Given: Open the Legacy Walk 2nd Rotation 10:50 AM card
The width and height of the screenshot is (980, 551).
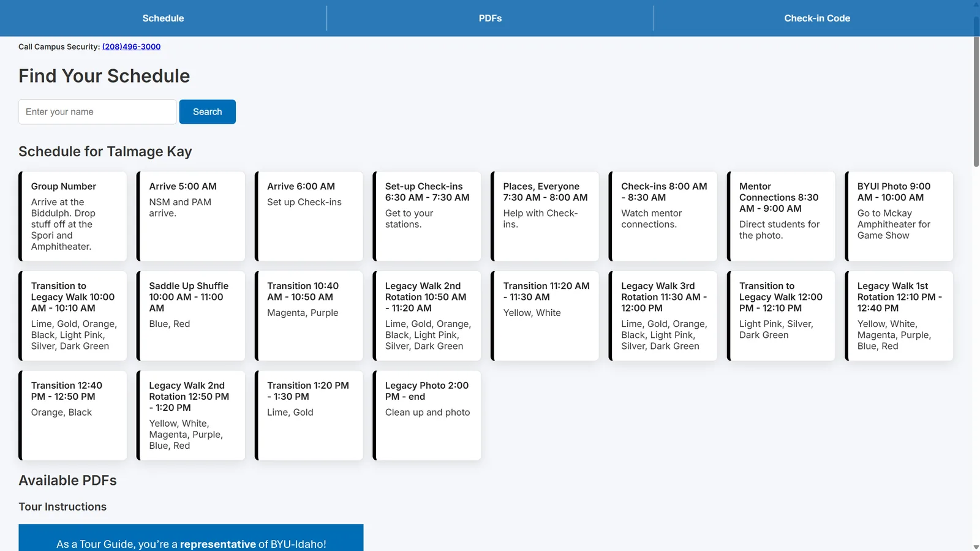Looking at the screenshot, I should tap(427, 315).
